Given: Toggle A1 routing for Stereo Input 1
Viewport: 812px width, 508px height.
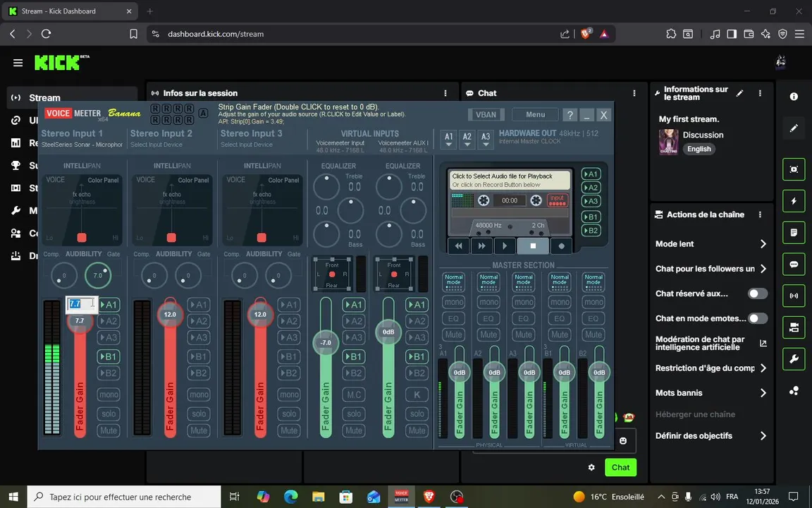Looking at the screenshot, I should coord(109,305).
